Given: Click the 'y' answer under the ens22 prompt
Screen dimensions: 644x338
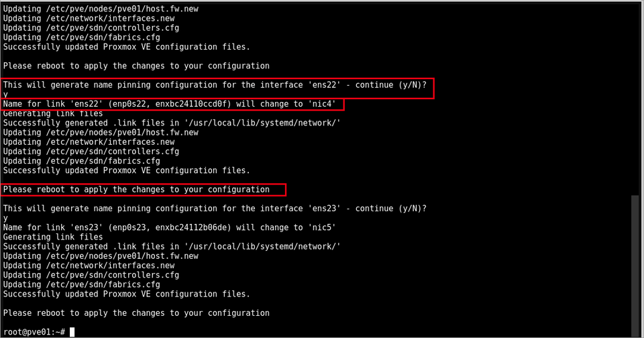Looking at the screenshot, I should pyautogui.click(x=5, y=95).
